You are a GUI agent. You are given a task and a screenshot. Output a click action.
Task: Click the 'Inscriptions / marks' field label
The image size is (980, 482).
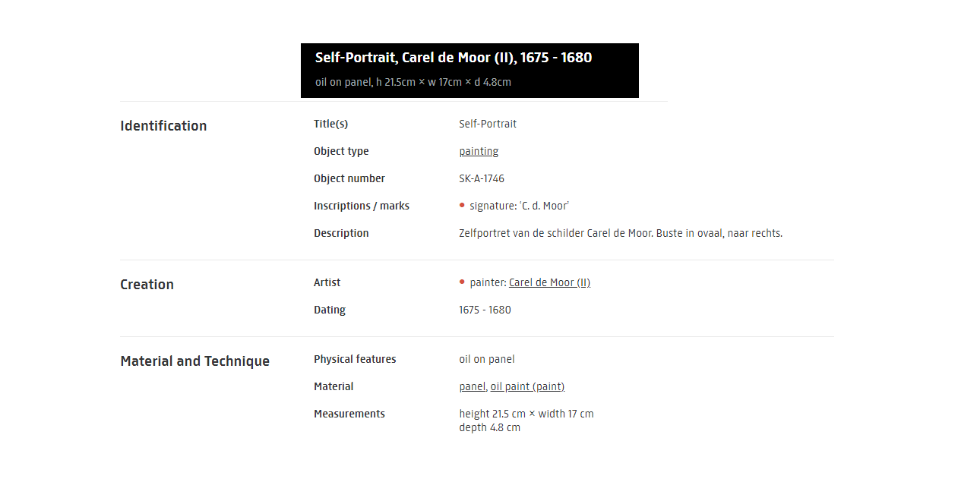coord(362,206)
